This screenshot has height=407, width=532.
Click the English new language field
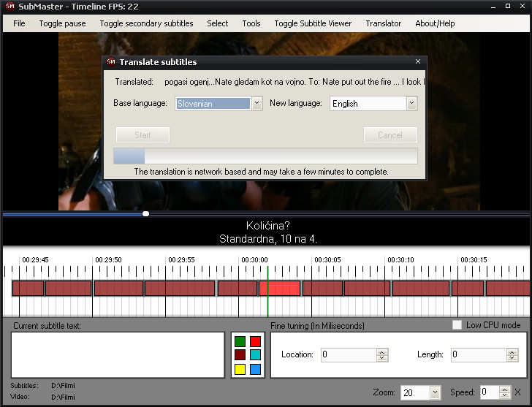368,104
